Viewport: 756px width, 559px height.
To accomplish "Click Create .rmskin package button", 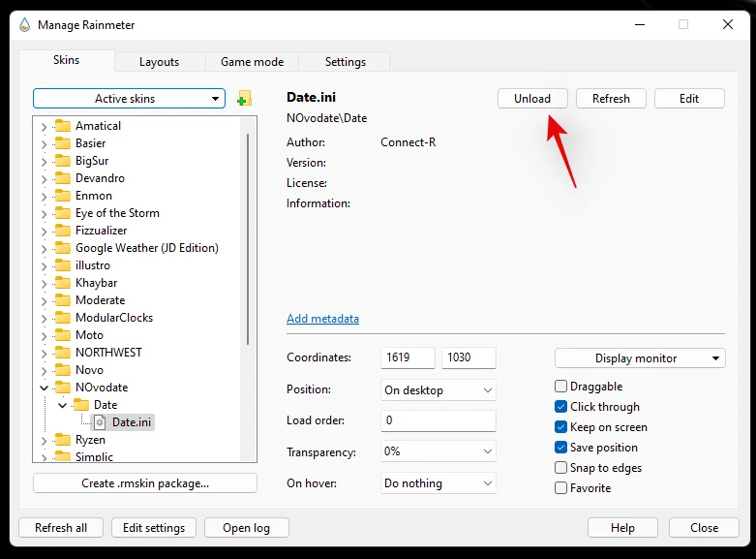I will [145, 483].
